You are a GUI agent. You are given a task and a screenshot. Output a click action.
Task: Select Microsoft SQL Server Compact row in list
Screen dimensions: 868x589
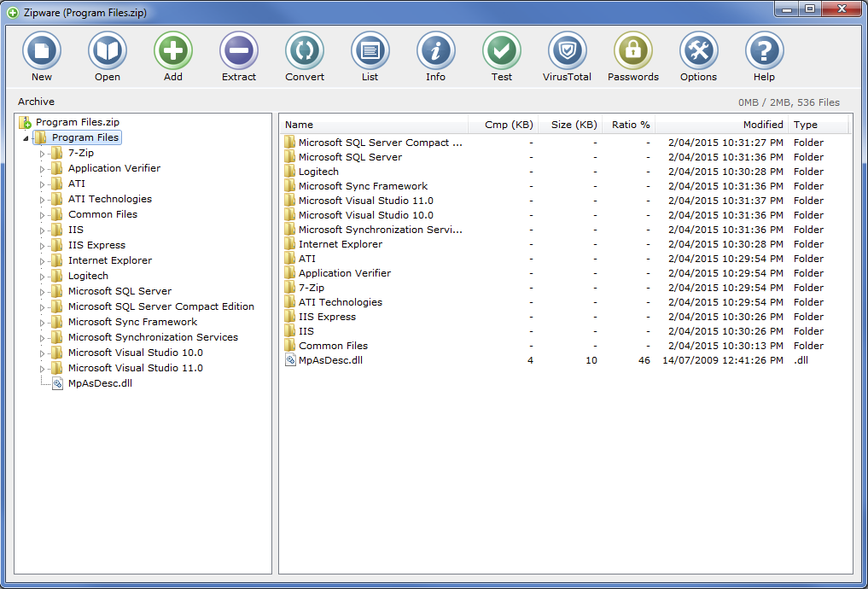(564, 143)
